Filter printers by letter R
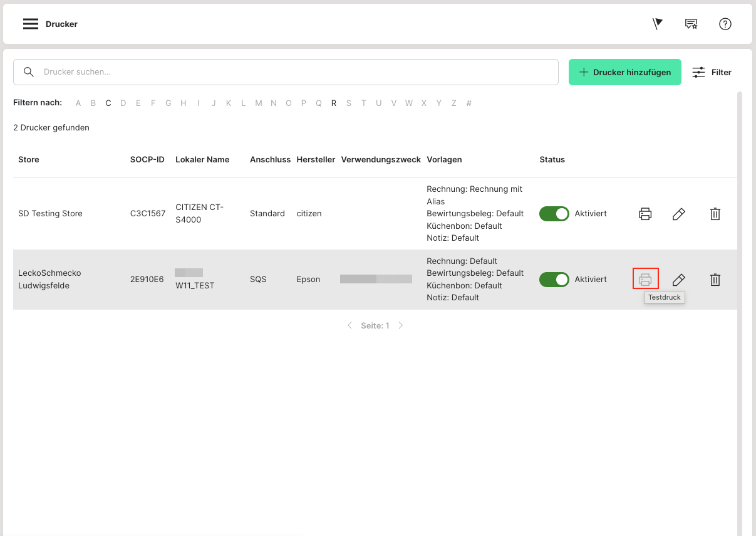 click(x=334, y=103)
